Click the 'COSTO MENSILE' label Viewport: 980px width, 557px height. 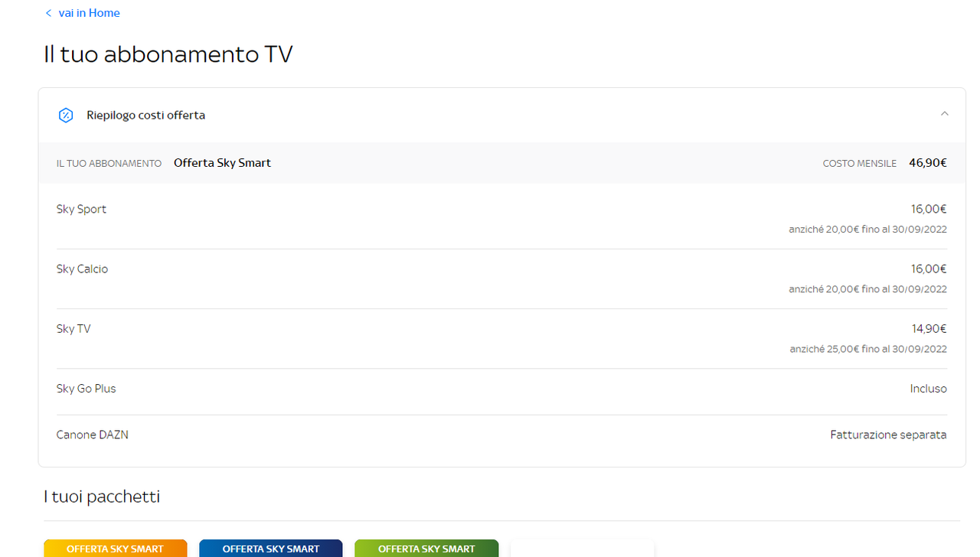(859, 164)
